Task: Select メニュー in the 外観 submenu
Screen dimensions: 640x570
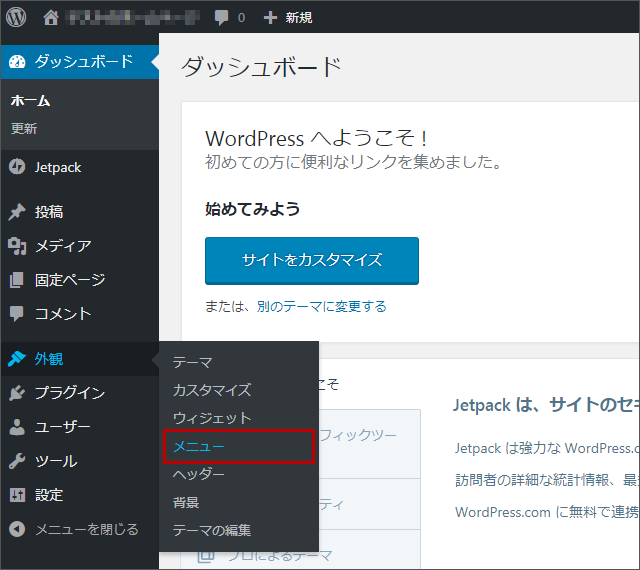Action: coord(199,446)
